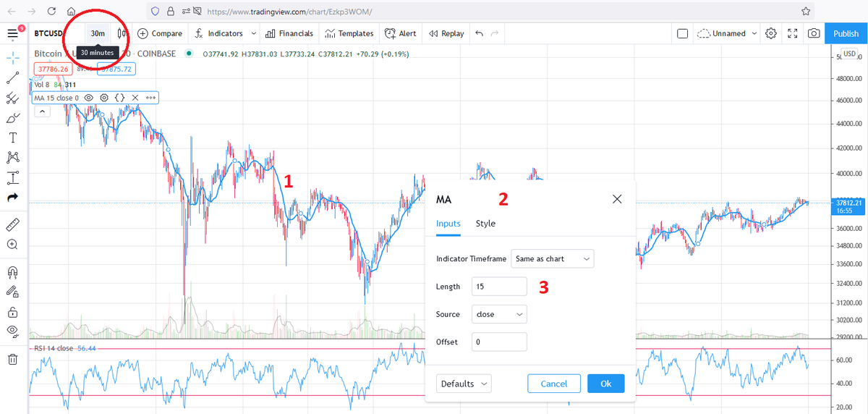Screen dimensions: 868x414
Task: Select the price range measurement tool
Action: coord(12,177)
